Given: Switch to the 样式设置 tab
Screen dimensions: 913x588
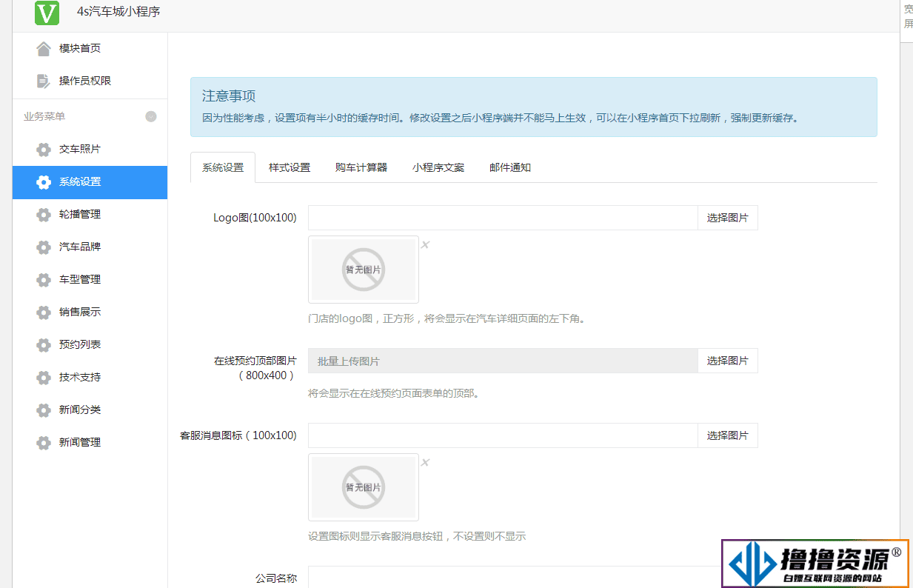Looking at the screenshot, I should [290, 167].
